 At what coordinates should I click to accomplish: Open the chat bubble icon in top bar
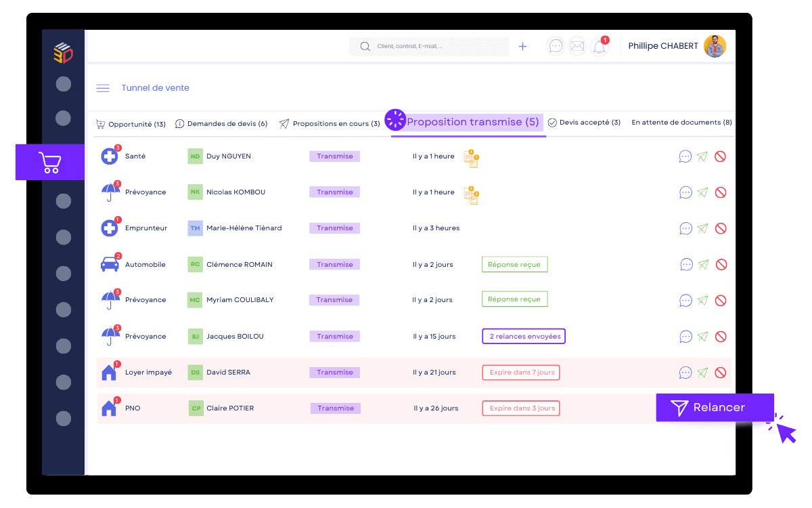tap(556, 47)
